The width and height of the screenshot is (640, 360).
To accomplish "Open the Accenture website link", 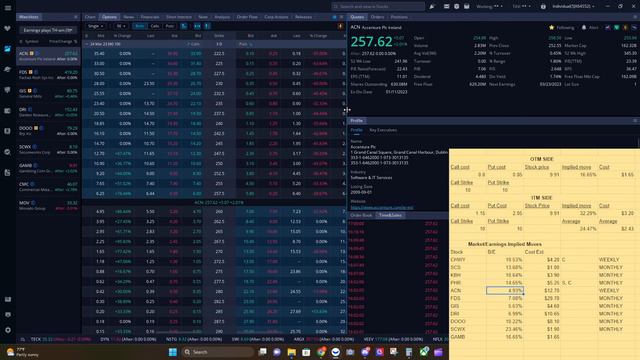I will point(382,207).
